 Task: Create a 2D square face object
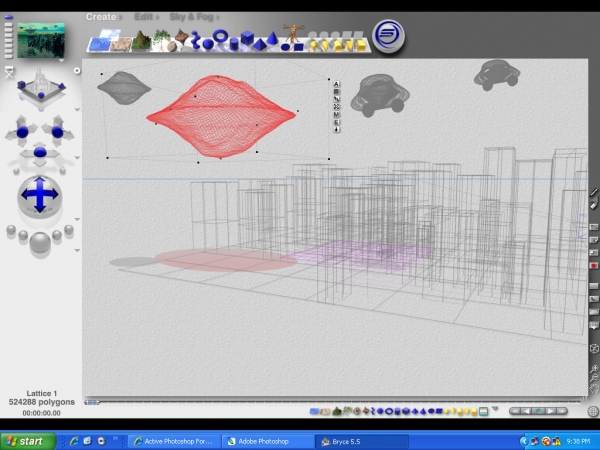pos(299,47)
